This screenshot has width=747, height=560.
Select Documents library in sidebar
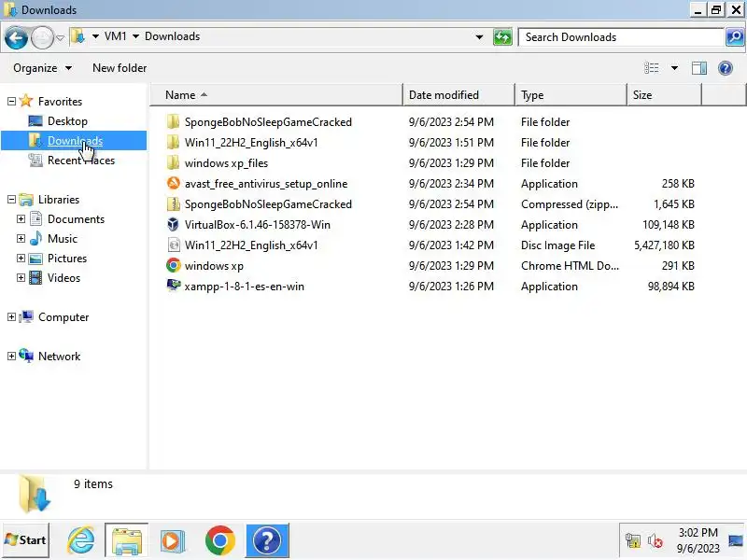tap(76, 219)
